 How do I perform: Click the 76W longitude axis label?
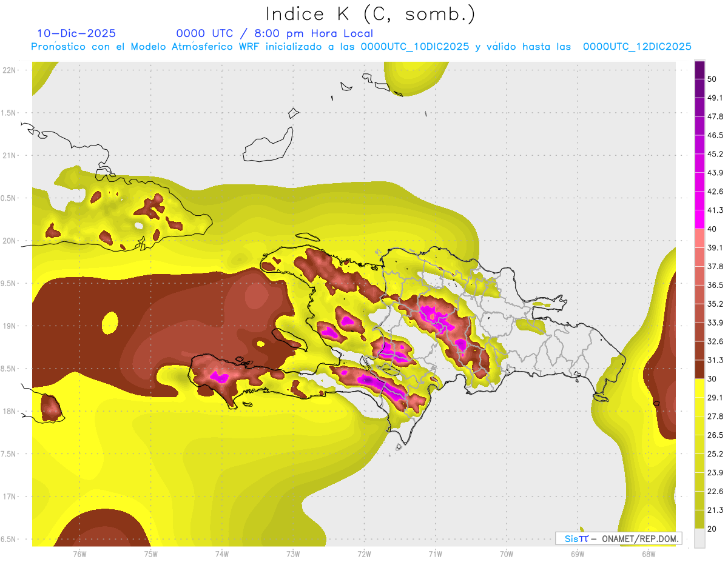click(79, 554)
